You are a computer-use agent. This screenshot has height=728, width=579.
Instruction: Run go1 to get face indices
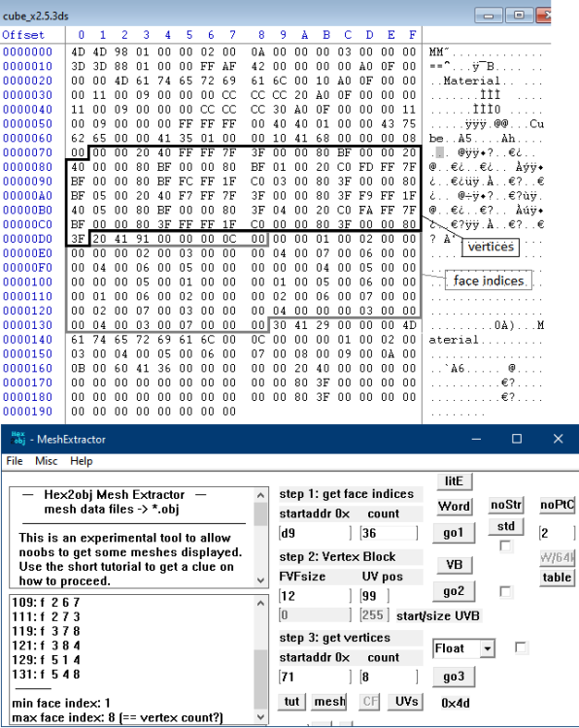click(454, 533)
